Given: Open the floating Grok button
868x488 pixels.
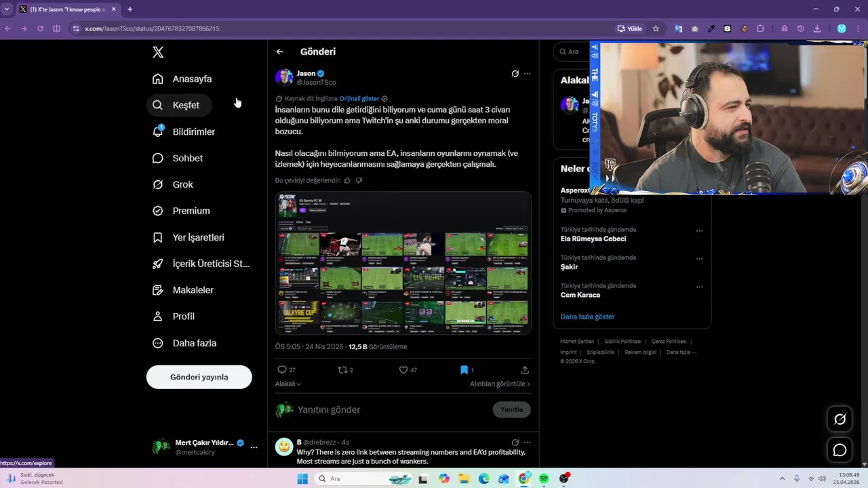Looking at the screenshot, I should click(x=840, y=420).
